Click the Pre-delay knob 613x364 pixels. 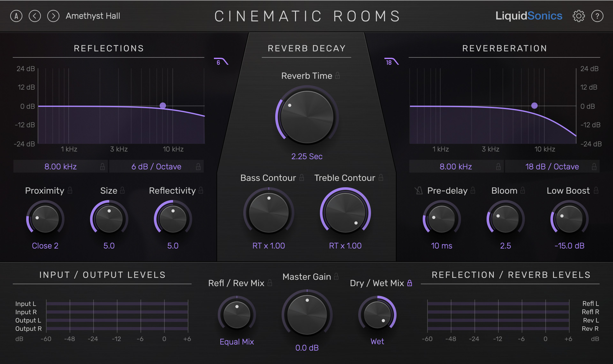click(x=442, y=219)
